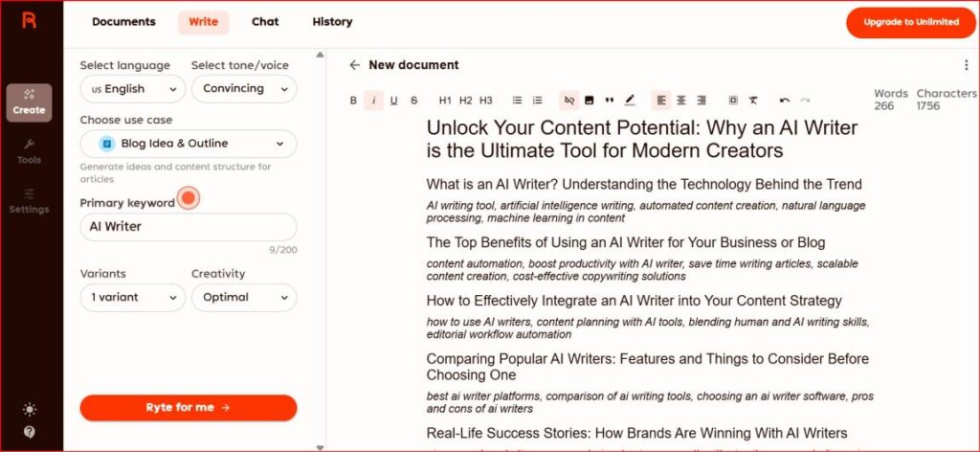980x452 pixels.
Task: Align text right
Action: point(702,100)
